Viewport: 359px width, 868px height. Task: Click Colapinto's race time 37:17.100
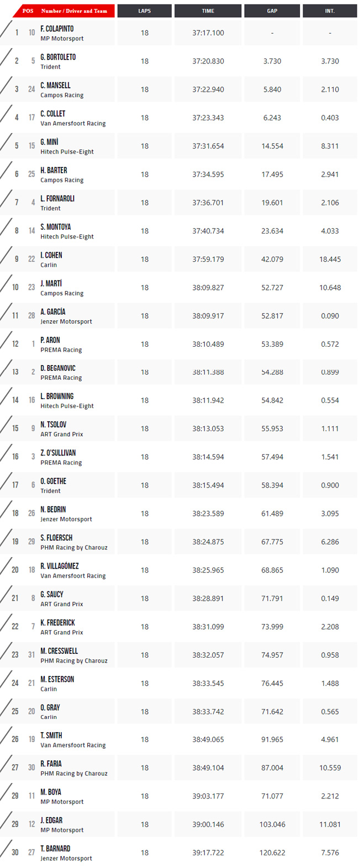pos(208,33)
